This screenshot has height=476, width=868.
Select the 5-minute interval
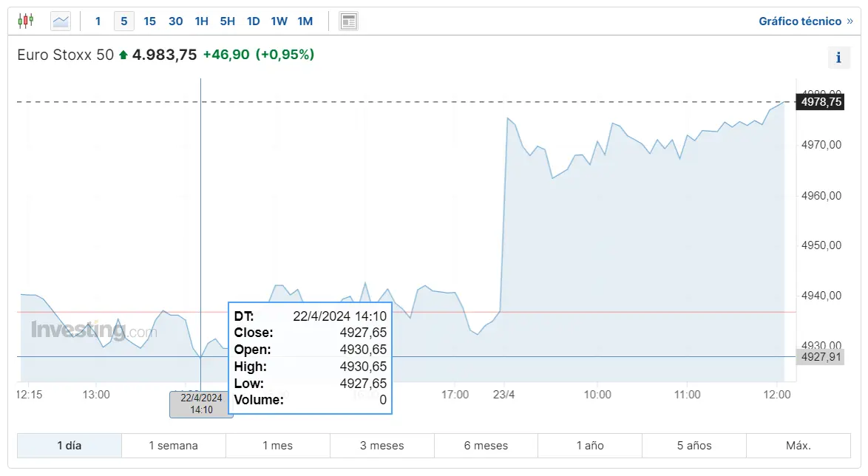123,21
